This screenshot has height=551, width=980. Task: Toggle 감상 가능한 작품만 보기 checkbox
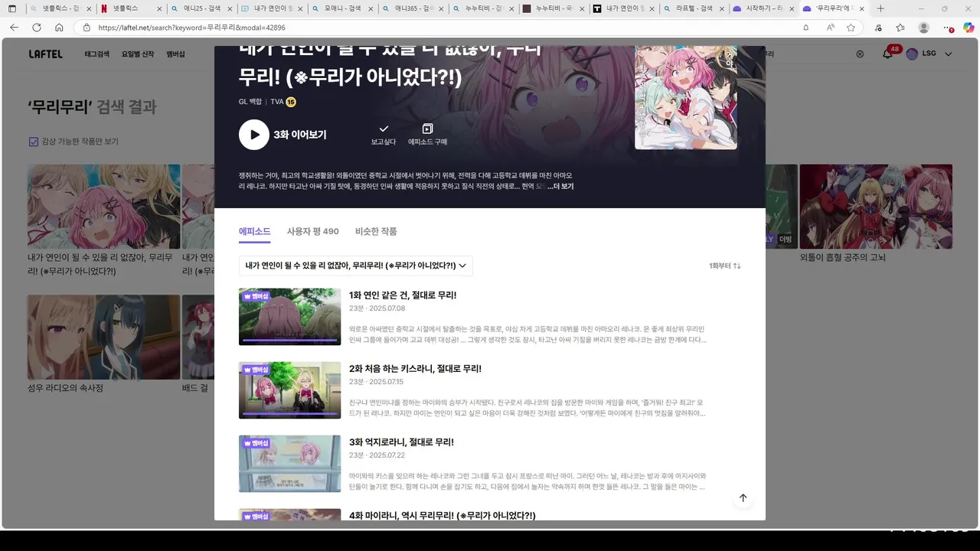point(33,142)
